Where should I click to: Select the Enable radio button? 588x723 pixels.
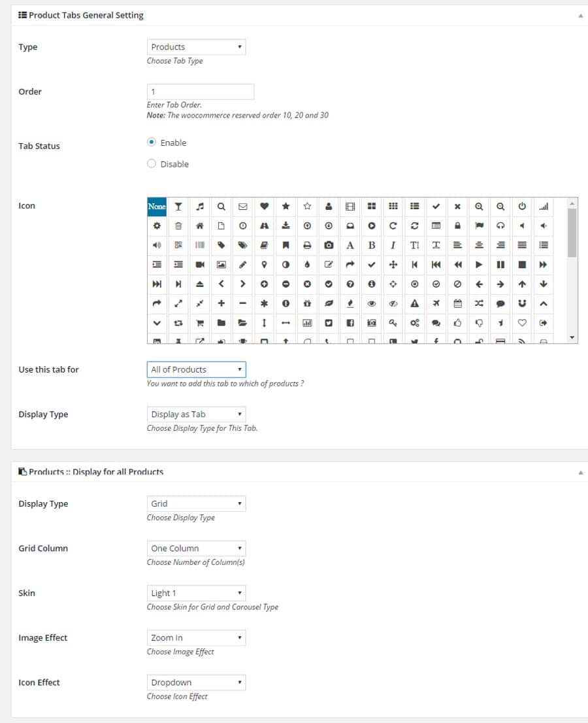pyautogui.click(x=152, y=143)
